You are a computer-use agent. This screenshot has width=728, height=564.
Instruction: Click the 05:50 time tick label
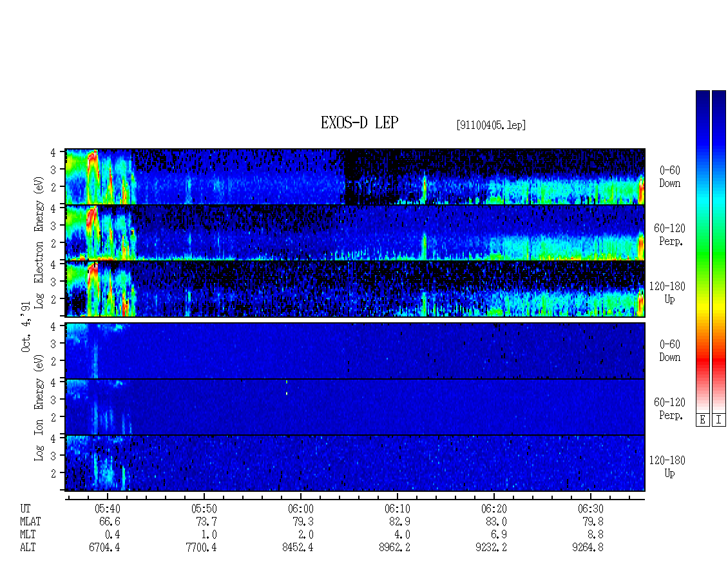click(x=204, y=509)
